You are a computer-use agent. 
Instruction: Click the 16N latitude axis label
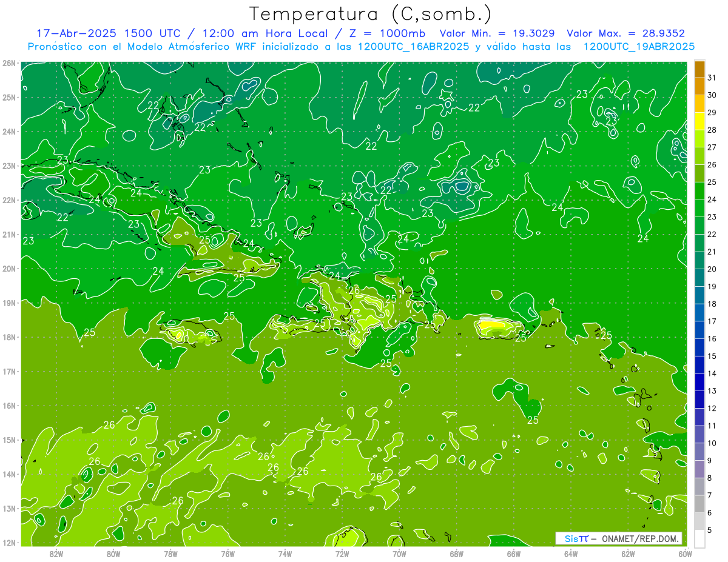[8, 406]
